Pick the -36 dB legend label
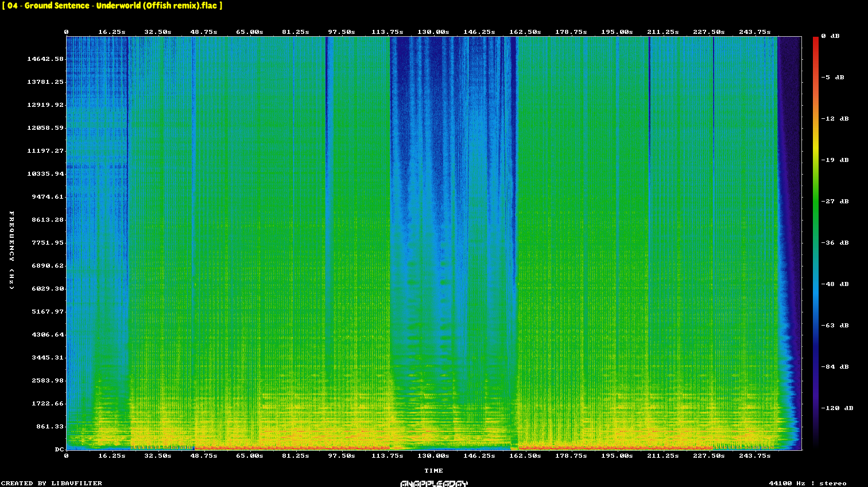This screenshot has width=868, height=487. point(835,243)
